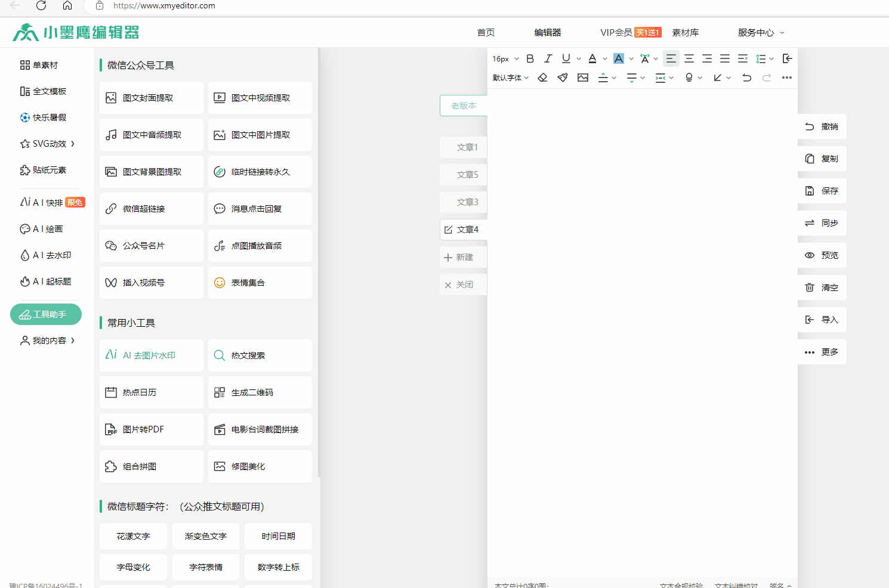
Task: Open AI起标题 in the sidebar
Action: (45, 281)
